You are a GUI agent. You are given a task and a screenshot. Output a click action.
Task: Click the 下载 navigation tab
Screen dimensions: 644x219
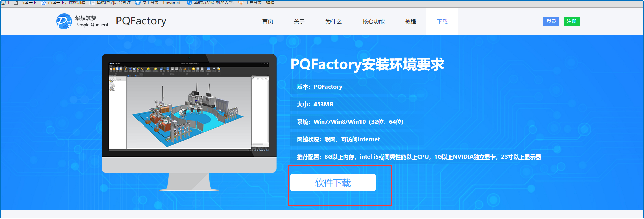pyautogui.click(x=442, y=21)
